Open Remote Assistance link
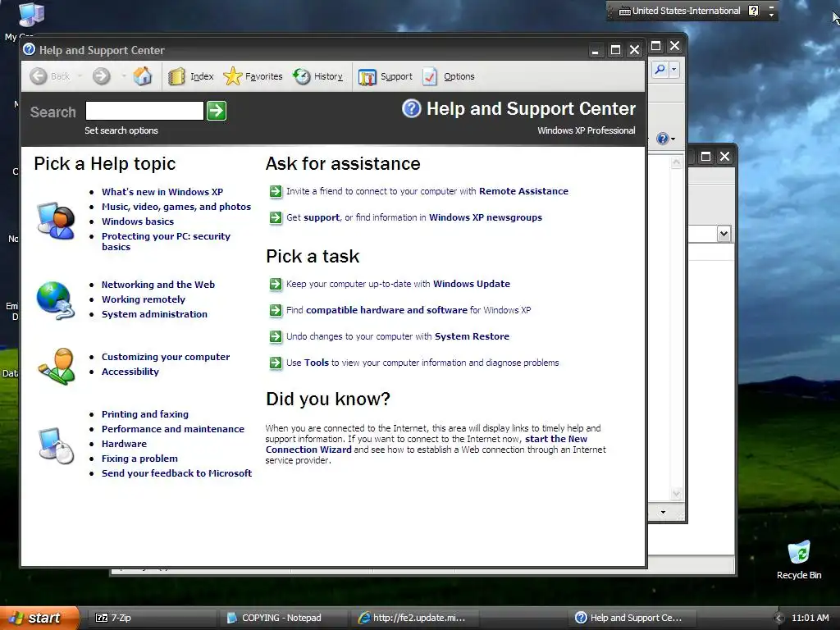840x630 pixels. click(523, 191)
